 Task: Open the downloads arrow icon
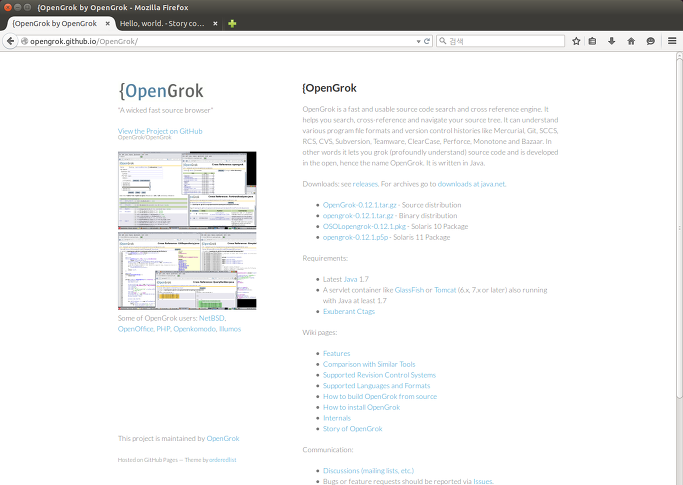click(x=612, y=41)
